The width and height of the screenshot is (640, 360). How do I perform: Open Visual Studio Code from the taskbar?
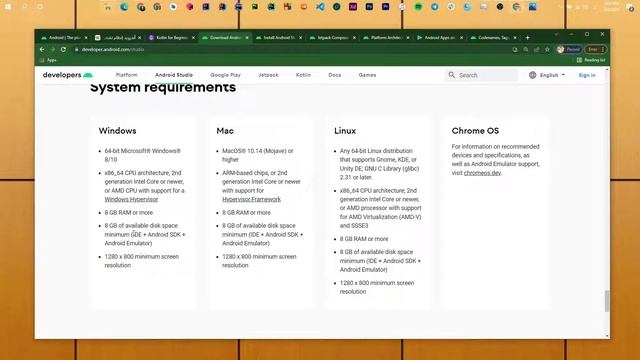[x=320, y=7]
